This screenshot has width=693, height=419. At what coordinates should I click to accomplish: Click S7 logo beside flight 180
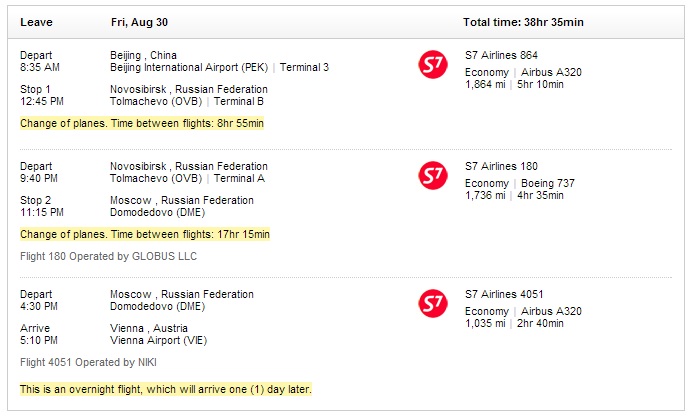[x=433, y=175]
